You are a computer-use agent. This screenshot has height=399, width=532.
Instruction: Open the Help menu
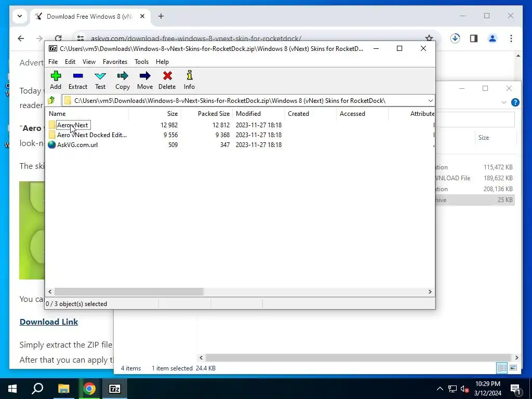point(162,62)
